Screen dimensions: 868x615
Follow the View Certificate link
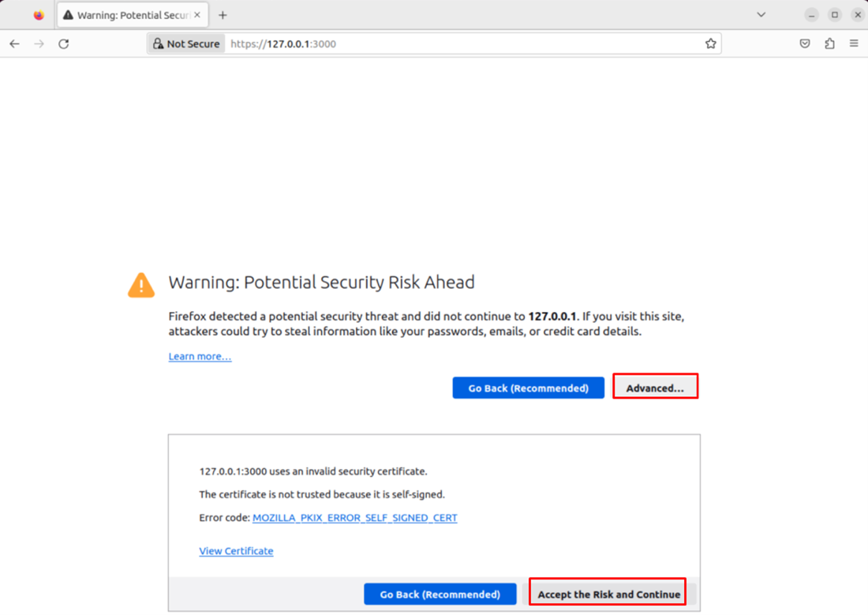point(236,551)
